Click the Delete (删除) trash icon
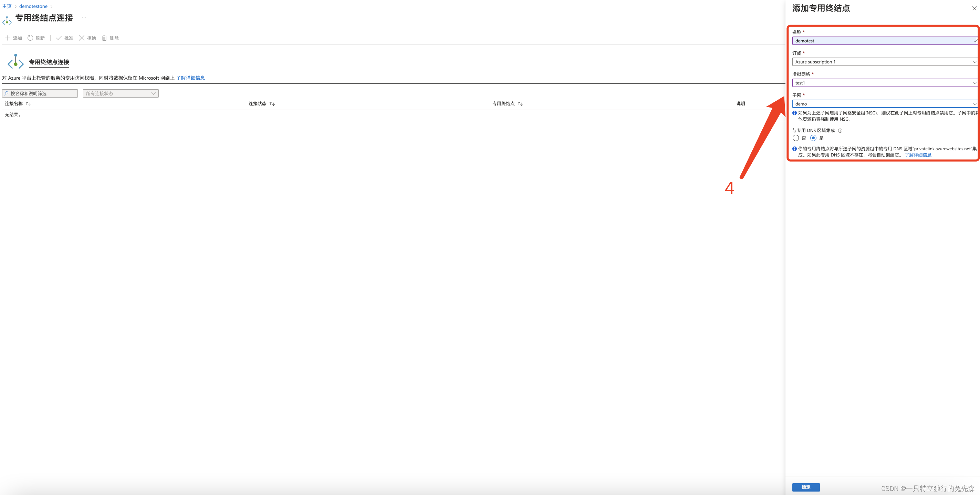This screenshot has width=980, height=495. [x=104, y=38]
